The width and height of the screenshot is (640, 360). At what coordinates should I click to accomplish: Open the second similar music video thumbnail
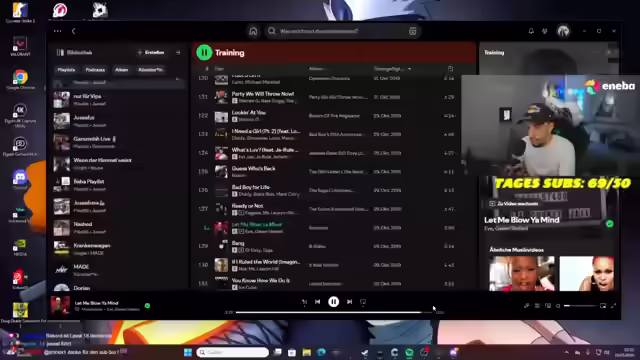(x=586, y=273)
